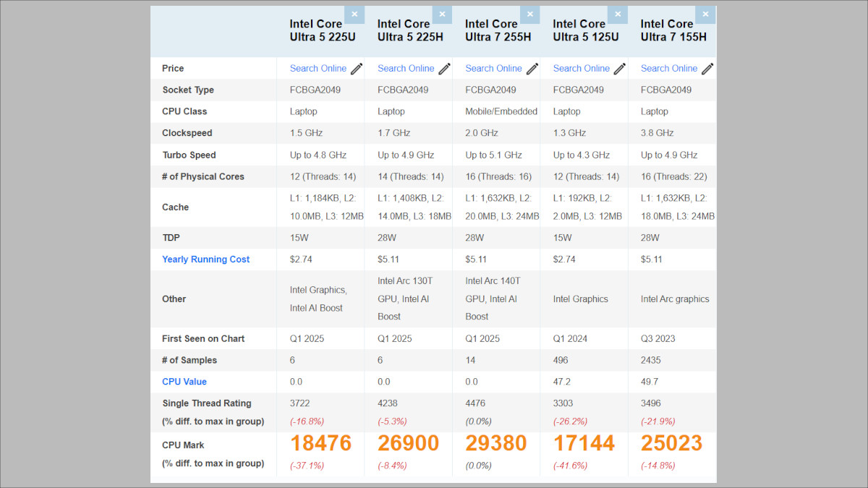Select the pencil edit icon for Ultra 5 125U
Screen dimensions: 868x488
click(619, 68)
